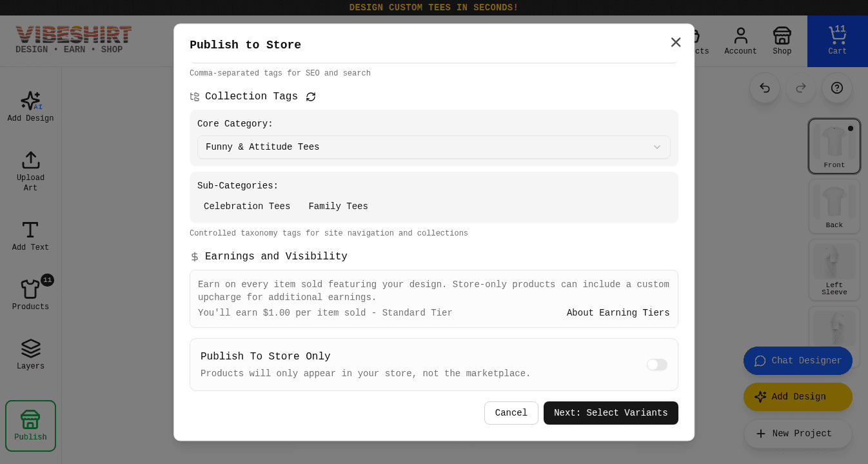
Task: Click the Standard Tier earnings text
Action: (x=325, y=313)
